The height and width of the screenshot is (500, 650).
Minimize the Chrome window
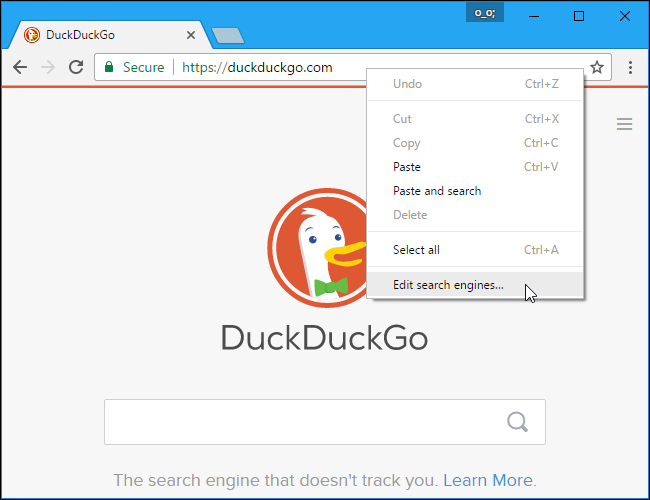[x=534, y=16]
